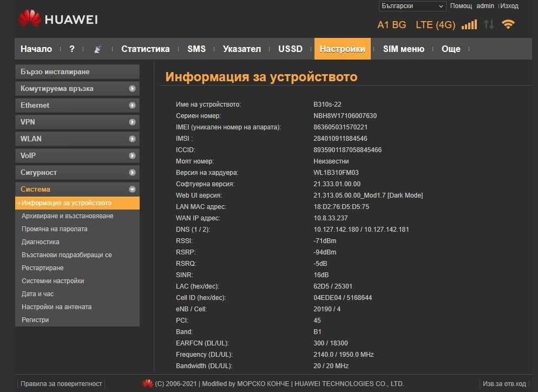Image resolution: width=538 pixels, height=392 pixels.
Task: Open Системни настройки
Action: (x=53, y=281)
